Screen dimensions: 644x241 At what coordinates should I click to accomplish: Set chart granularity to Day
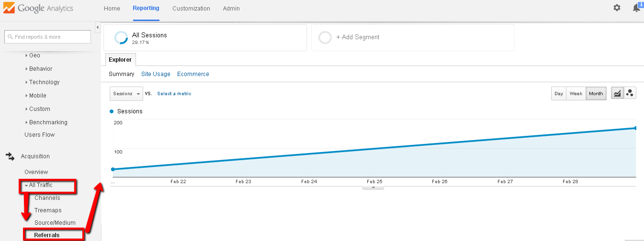pos(559,94)
